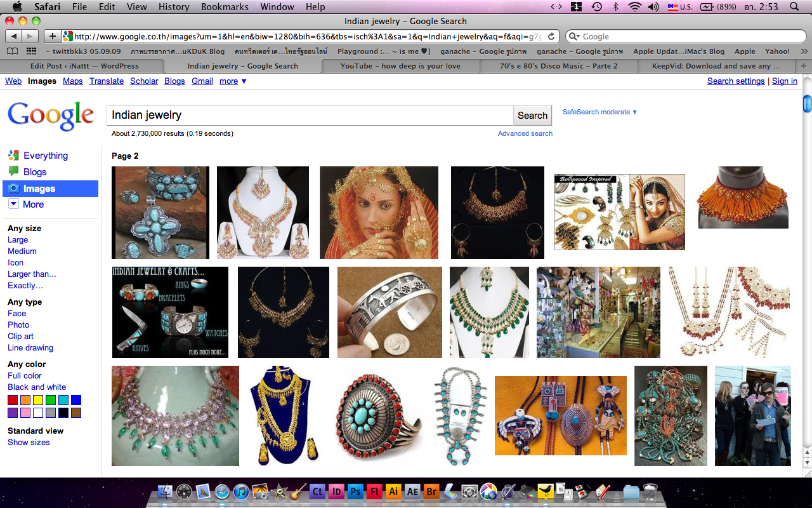Click the Google Search button
812x508 pixels.
click(532, 116)
